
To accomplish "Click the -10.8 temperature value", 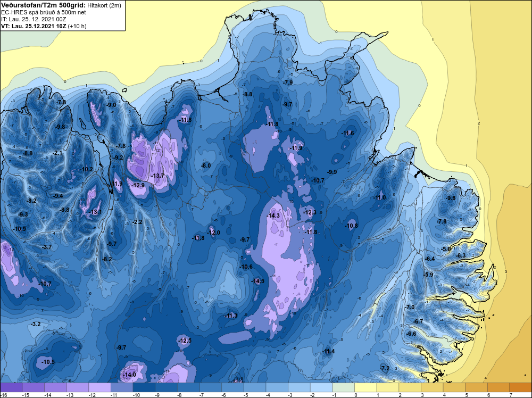I will [352, 226].
